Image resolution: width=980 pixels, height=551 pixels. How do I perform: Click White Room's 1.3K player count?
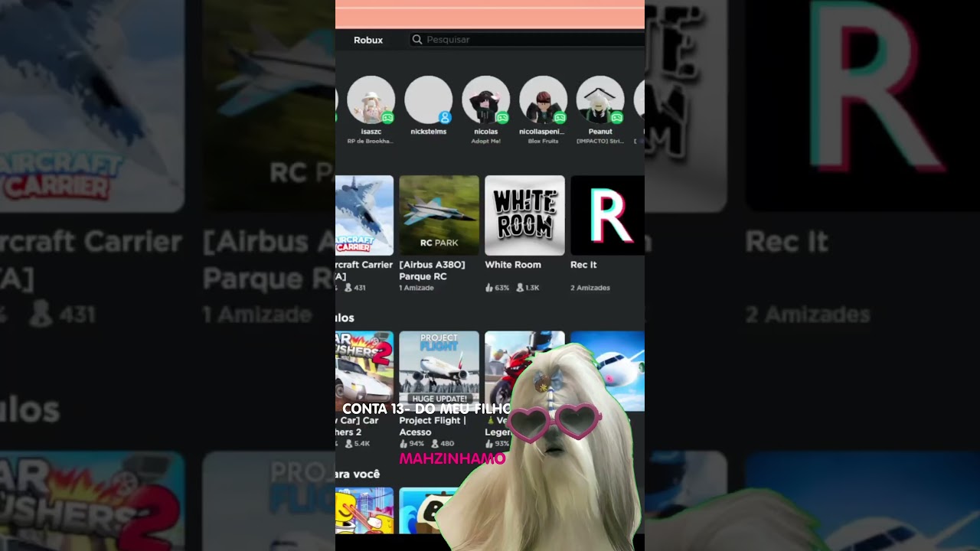tap(528, 288)
